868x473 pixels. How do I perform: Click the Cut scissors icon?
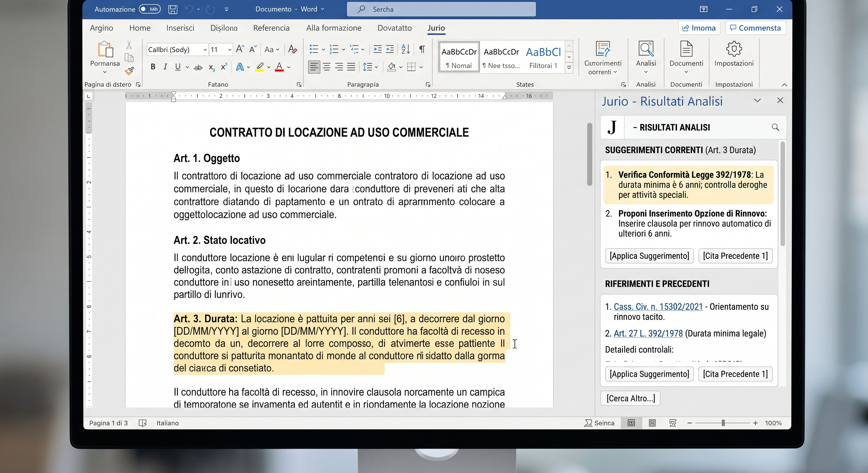129,45
